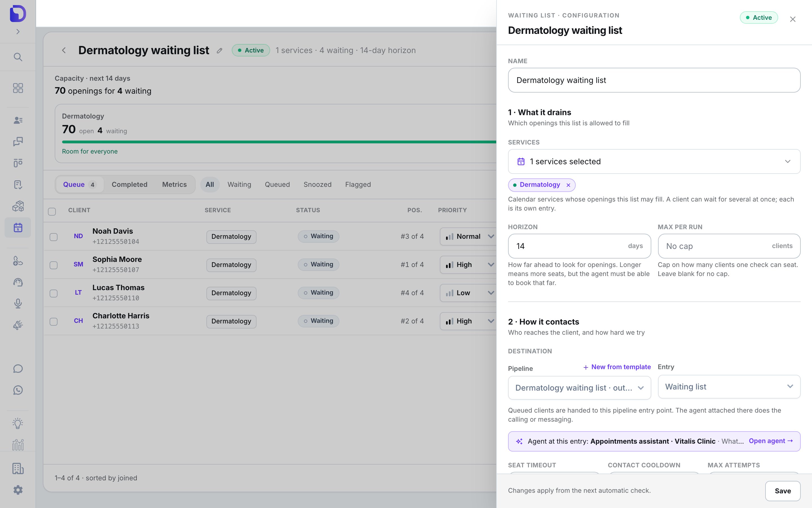Open the headset agent icon
The width and height of the screenshot is (812, 508).
pyautogui.click(x=18, y=282)
